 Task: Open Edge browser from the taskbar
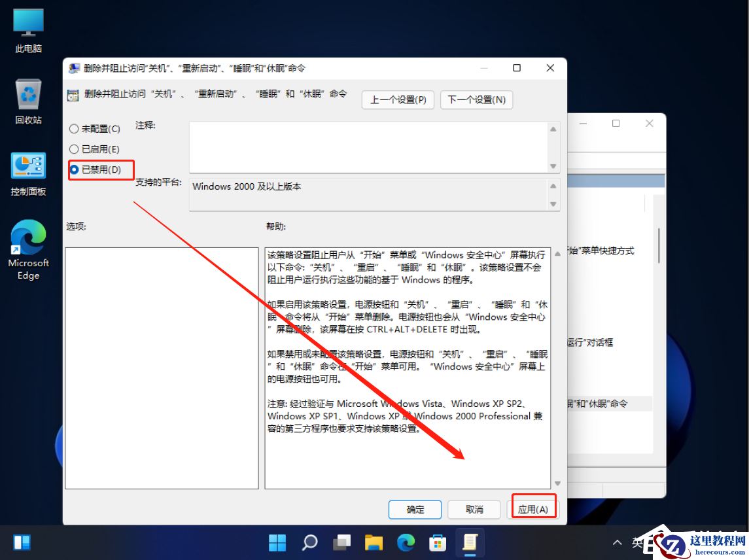(x=405, y=542)
